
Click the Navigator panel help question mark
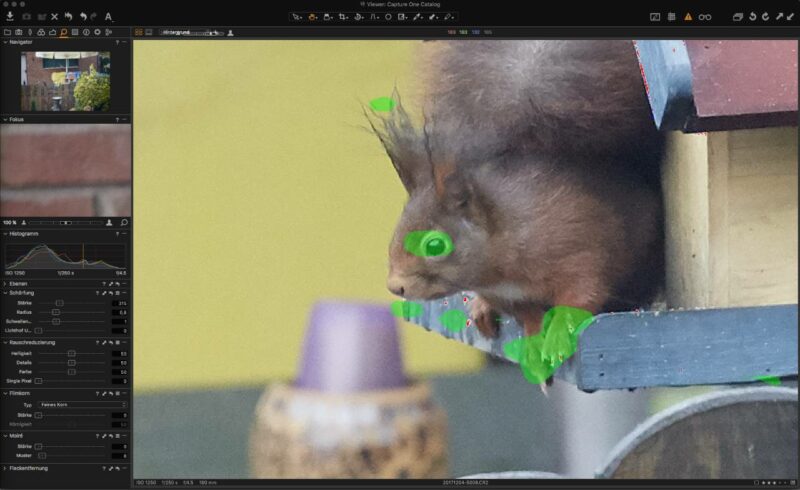tap(117, 42)
